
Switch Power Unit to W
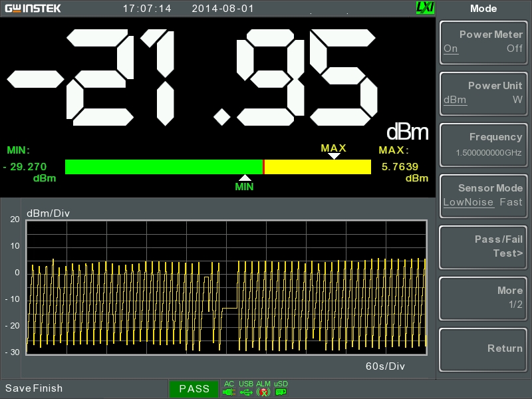[x=517, y=99]
